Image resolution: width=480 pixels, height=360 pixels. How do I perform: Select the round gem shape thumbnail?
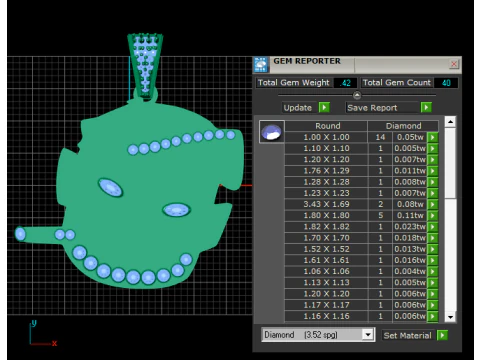click(x=272, y=132)
